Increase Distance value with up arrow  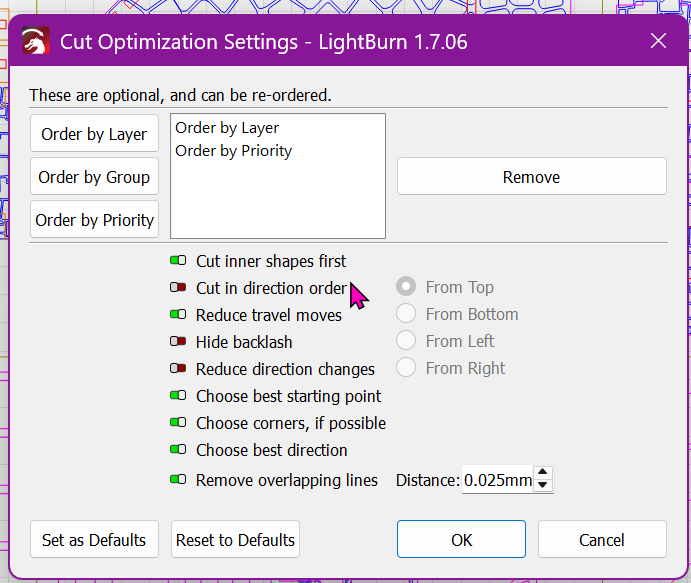(x=543, y=472)
